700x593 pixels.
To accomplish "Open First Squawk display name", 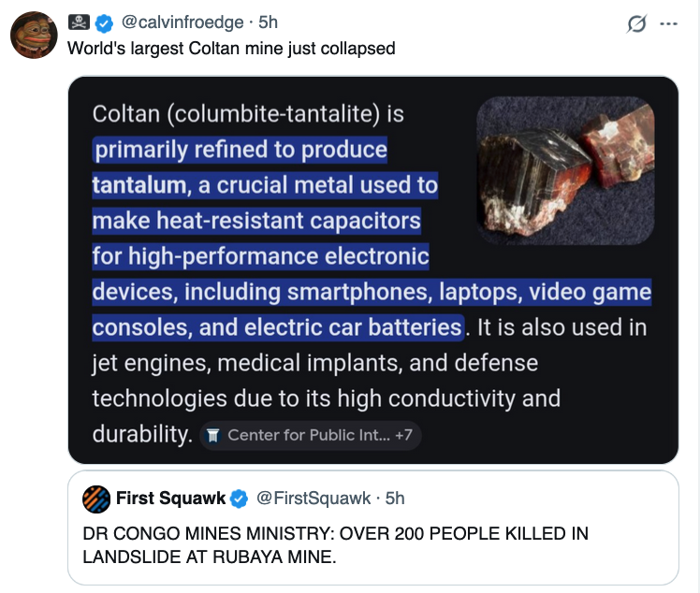I will [x=170, y=499].
